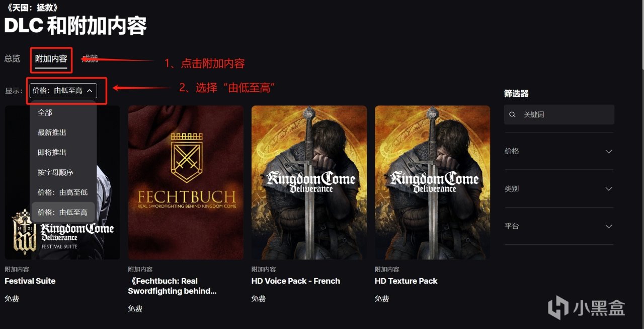Focus the 关键词 search field
The height and width of the screenshot is (329, 644).
click(559, 114)
